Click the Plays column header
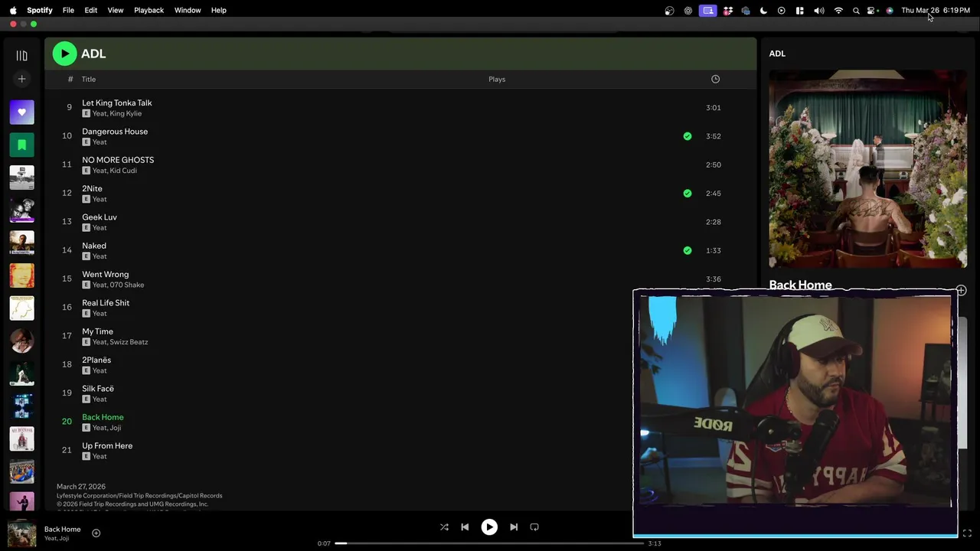Image resolution: width=980 pixels, height=551 pixels. coord(497,79)
